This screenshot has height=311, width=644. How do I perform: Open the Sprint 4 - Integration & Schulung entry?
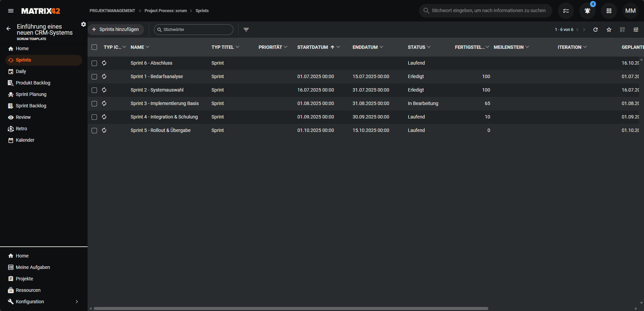(164, 117)
